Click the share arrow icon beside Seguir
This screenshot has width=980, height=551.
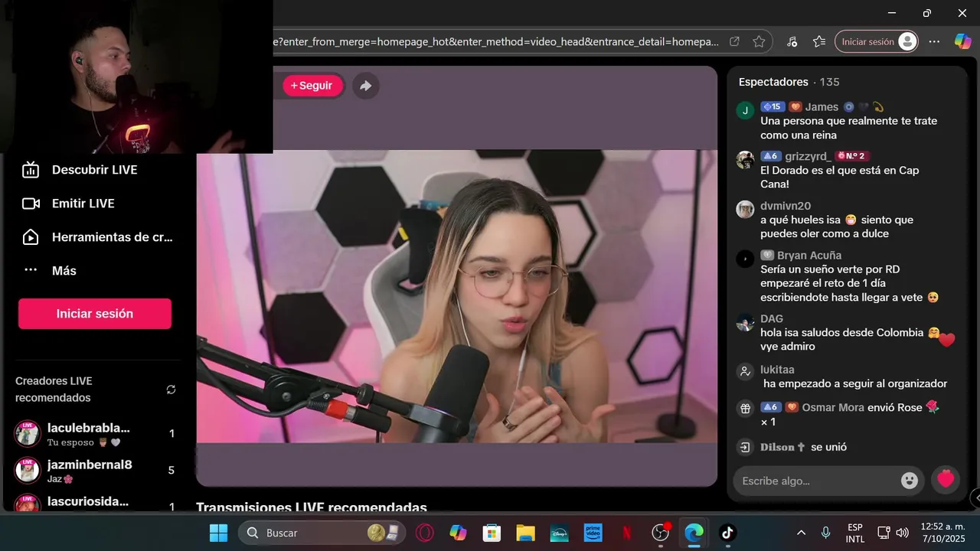pyautogui.click(x=365, y=86)
